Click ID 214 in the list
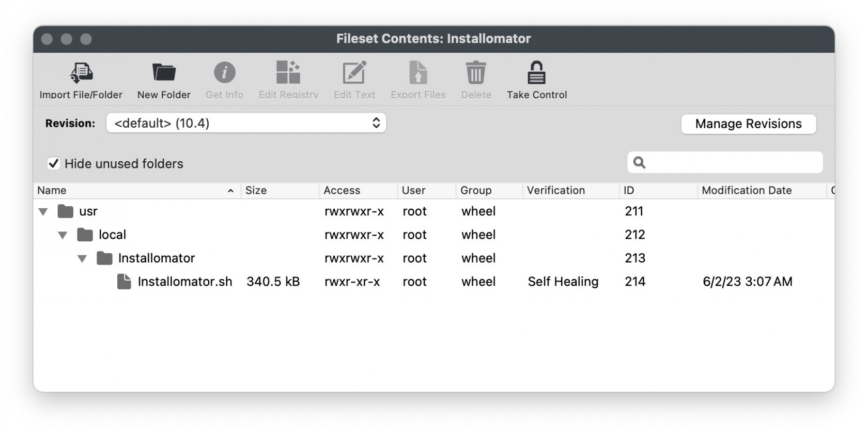Screen dimensions: 868x433 click(x=635, y=282)
